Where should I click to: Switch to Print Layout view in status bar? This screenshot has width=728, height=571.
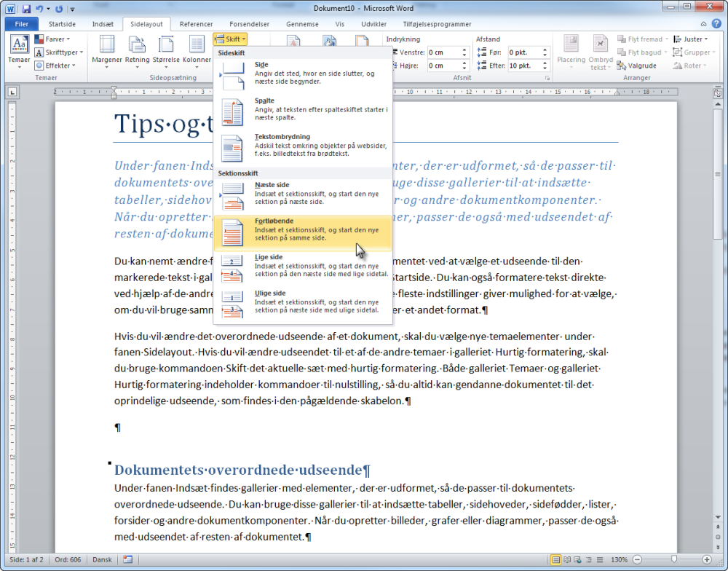tap(555, 559)
